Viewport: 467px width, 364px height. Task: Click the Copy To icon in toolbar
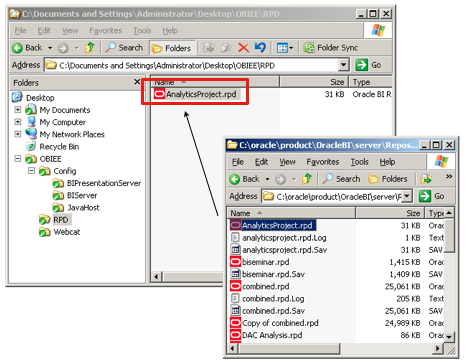pos(226,48)
